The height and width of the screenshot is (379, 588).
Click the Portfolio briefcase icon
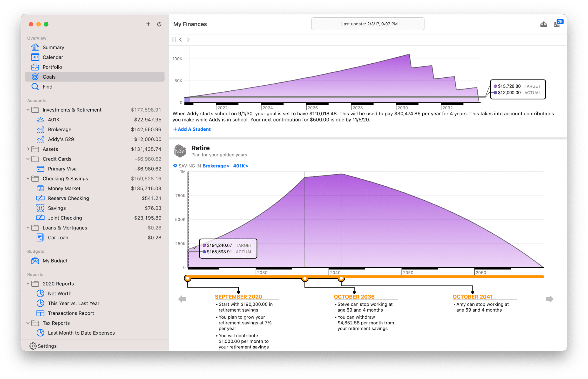tap(35, 67)
